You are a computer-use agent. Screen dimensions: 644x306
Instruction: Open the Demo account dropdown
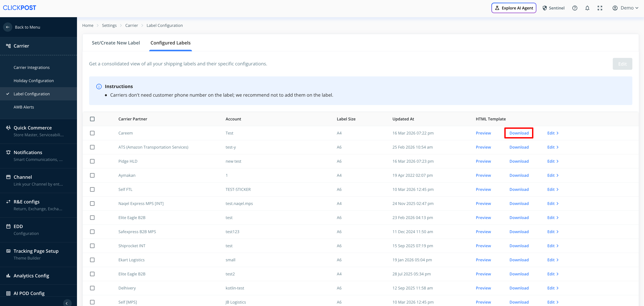coord(625,8)
